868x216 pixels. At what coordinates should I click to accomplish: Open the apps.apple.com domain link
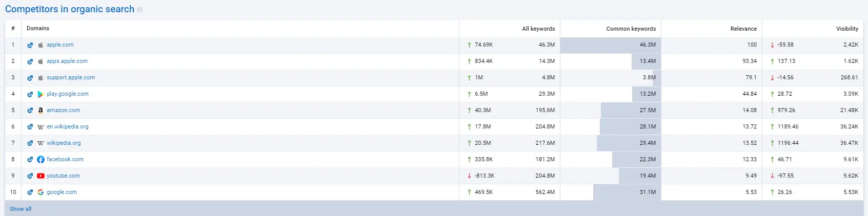67,61
